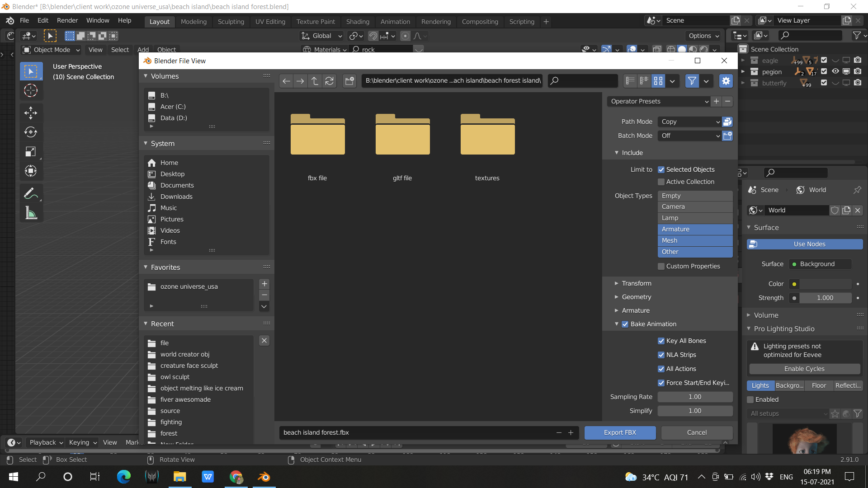Toggle file filtering funnel icon
This screenshot has width=868, height=488.
tap(692, 81)
